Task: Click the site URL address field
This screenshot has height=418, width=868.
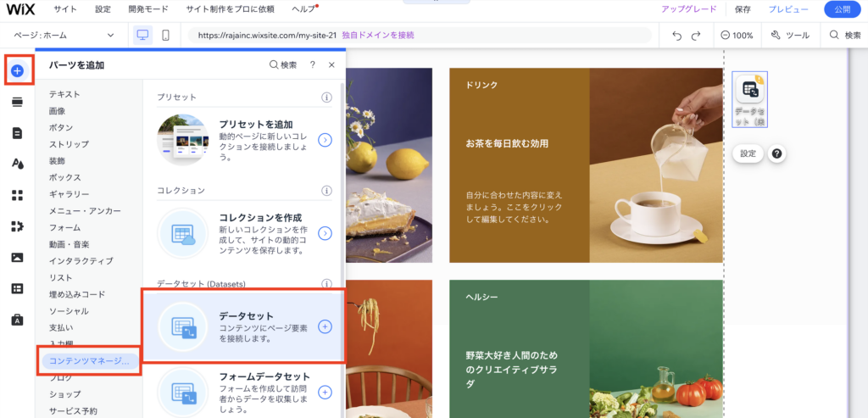Action: coord(420,35)
